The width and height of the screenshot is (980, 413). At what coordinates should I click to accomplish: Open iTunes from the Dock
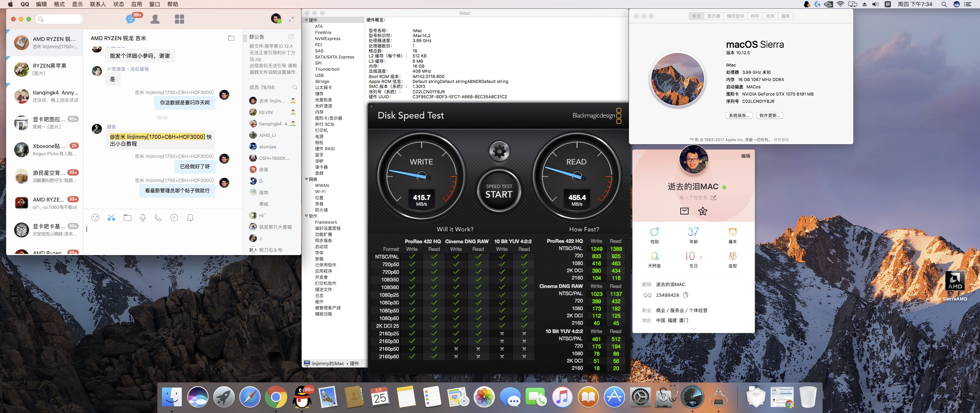(562, 397)
